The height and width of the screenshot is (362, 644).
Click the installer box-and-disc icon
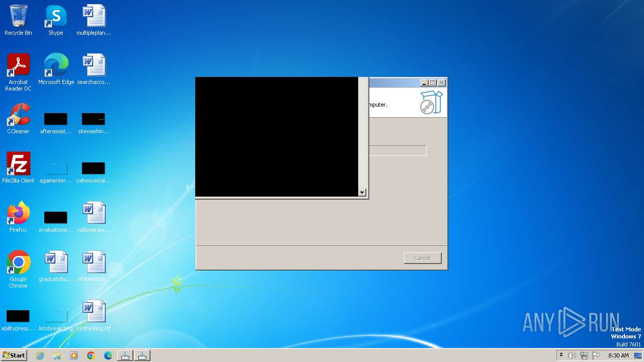coord(431,102)
